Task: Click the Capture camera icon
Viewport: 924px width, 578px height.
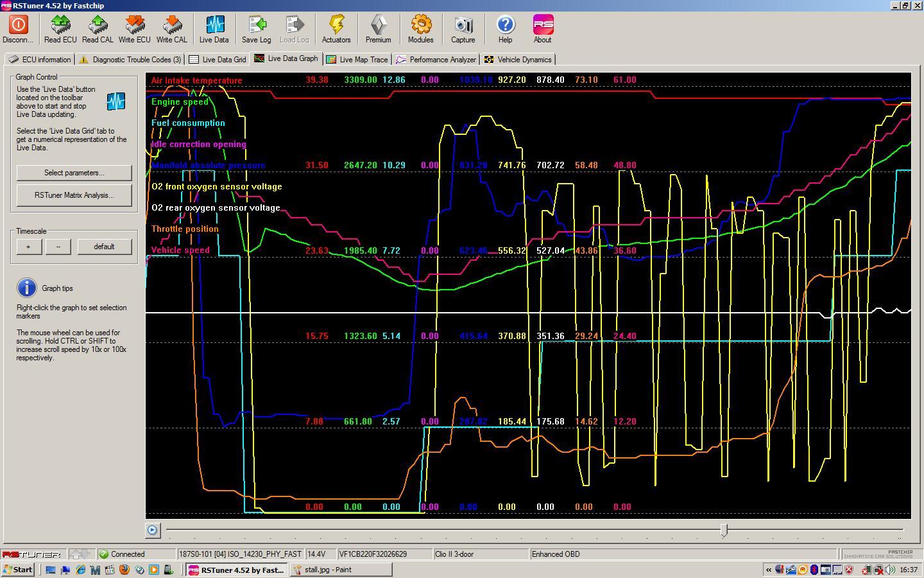Action: 463,26
